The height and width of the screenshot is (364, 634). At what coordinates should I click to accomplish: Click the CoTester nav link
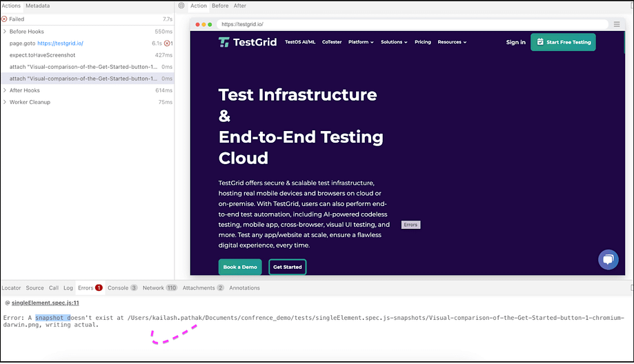click(332, 42)
